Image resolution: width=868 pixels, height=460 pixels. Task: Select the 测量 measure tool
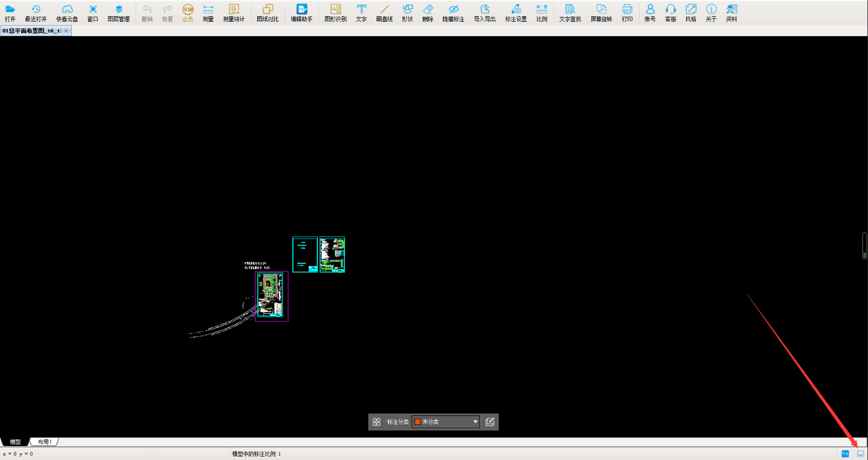pos(208,12)
